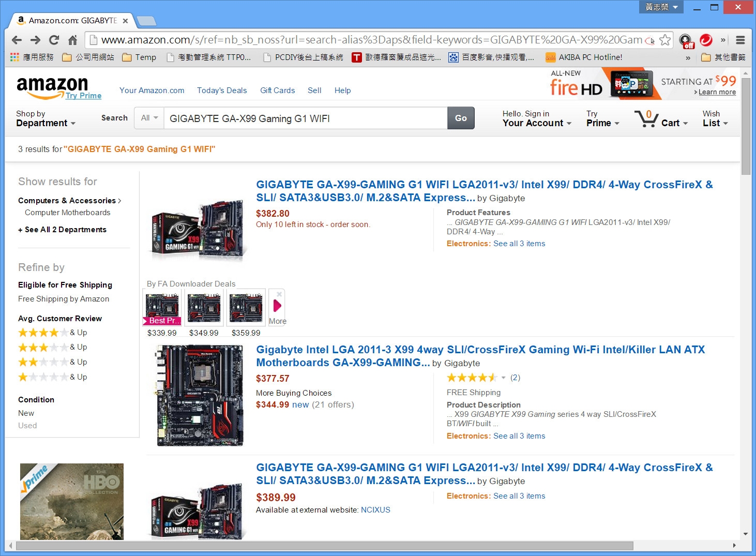The height and width of the screenshot is (556, 756).
Task: Click the red swirl extension icon
Action: [x=706, y=40]
